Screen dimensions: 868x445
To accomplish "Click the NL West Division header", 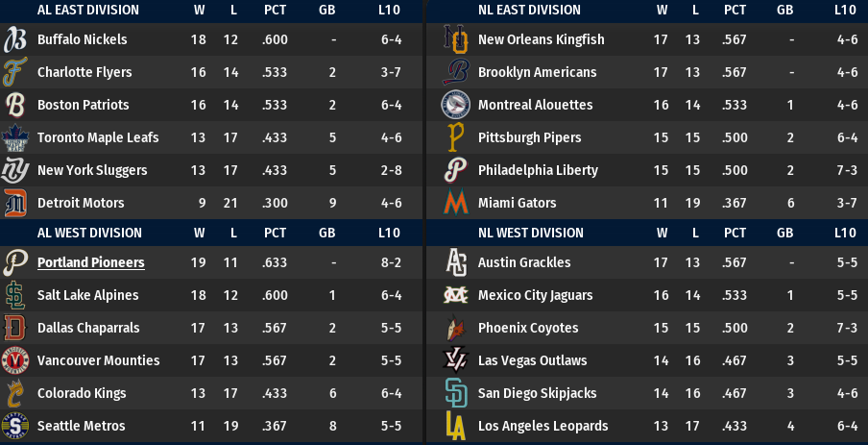I will [530, 233].
